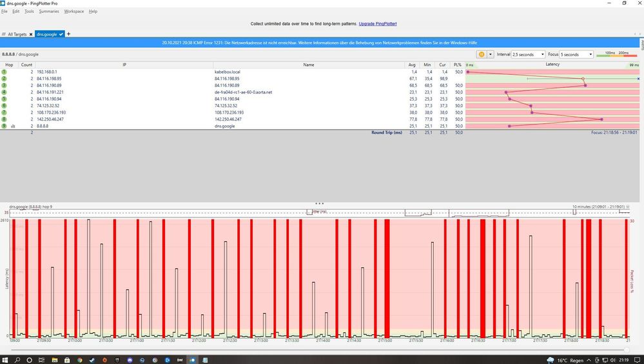Open the arrow dropdown beside the pause button
This screenshot has height=364, width=644.
point(490,54)
